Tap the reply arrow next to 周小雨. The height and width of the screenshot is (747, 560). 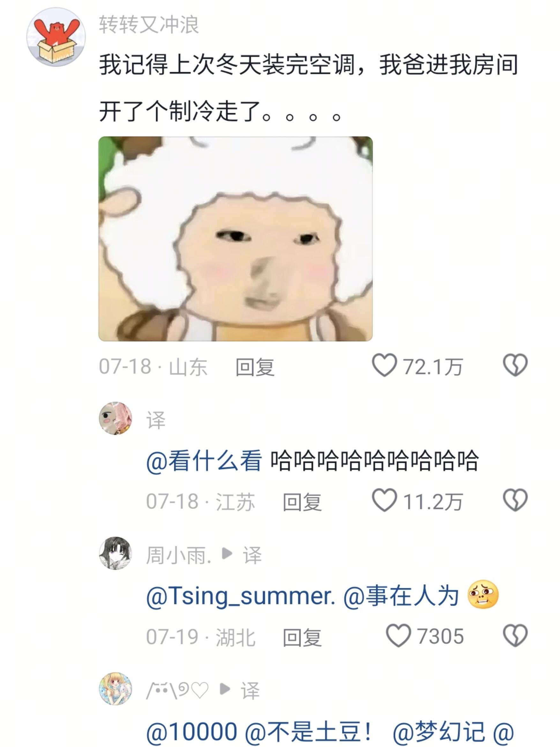pyautogui.click(x=227, y=553)
